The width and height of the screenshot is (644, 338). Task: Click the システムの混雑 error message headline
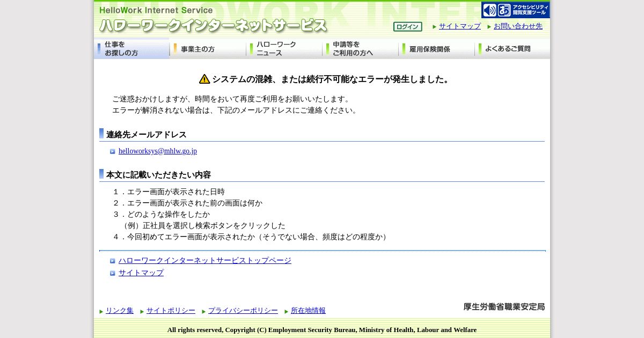tap(332, 79)
